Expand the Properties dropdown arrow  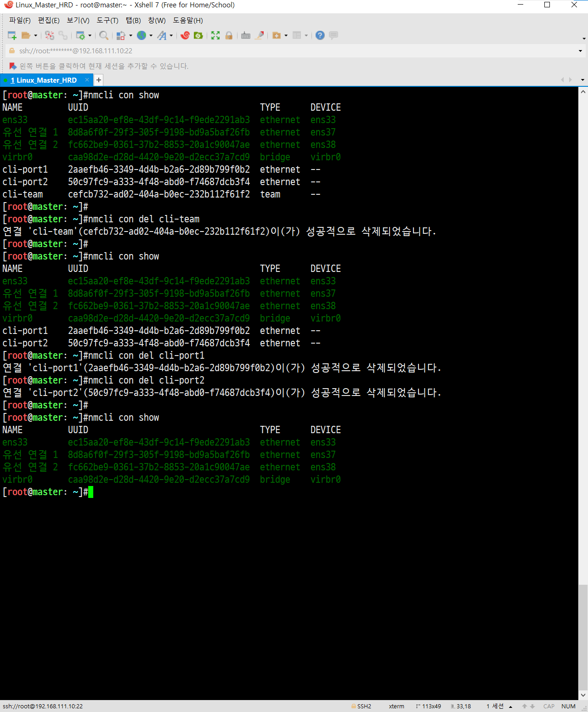point(90,35)
